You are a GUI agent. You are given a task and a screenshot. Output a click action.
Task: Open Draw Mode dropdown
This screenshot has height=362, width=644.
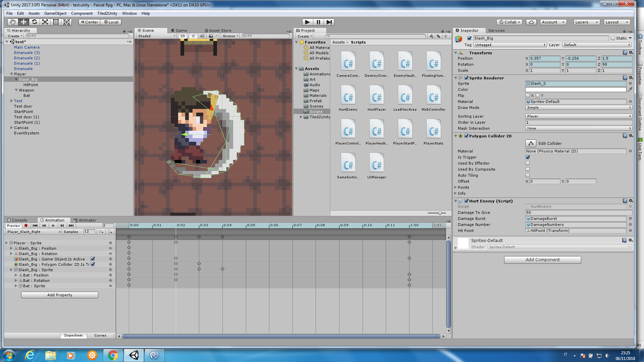click(x=579, y=108)
